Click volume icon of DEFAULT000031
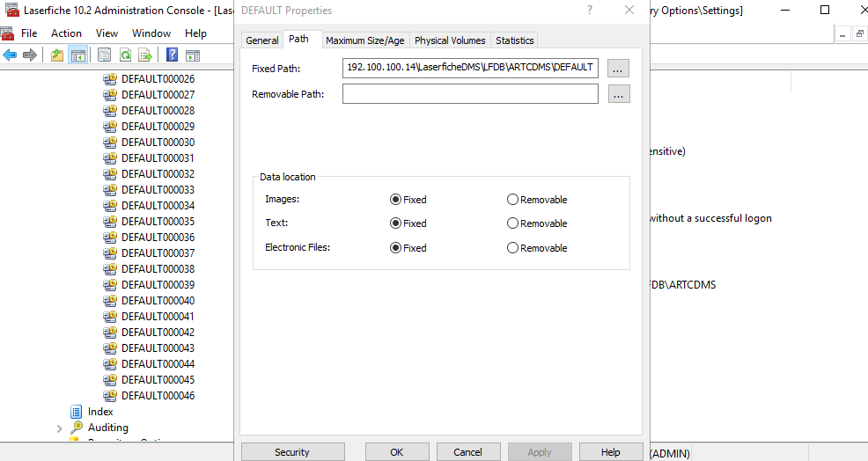This screenshot has width=868, height=461. [110, 157]
